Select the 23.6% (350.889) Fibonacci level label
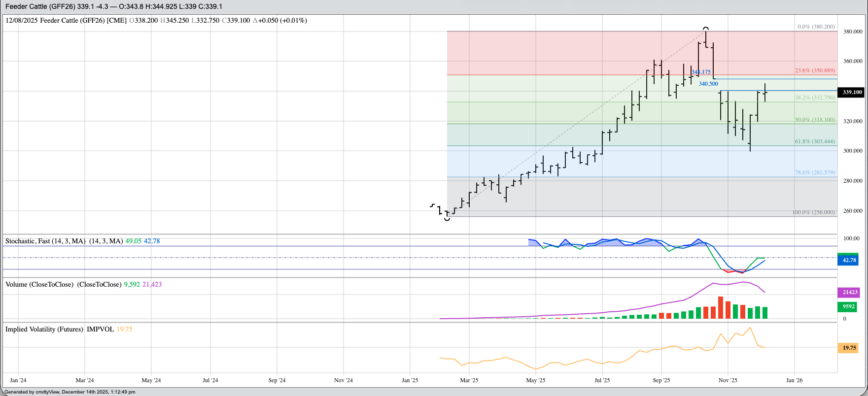Image resolution: width=868 pixels, height=396 pixels. (x=815, y=71)
